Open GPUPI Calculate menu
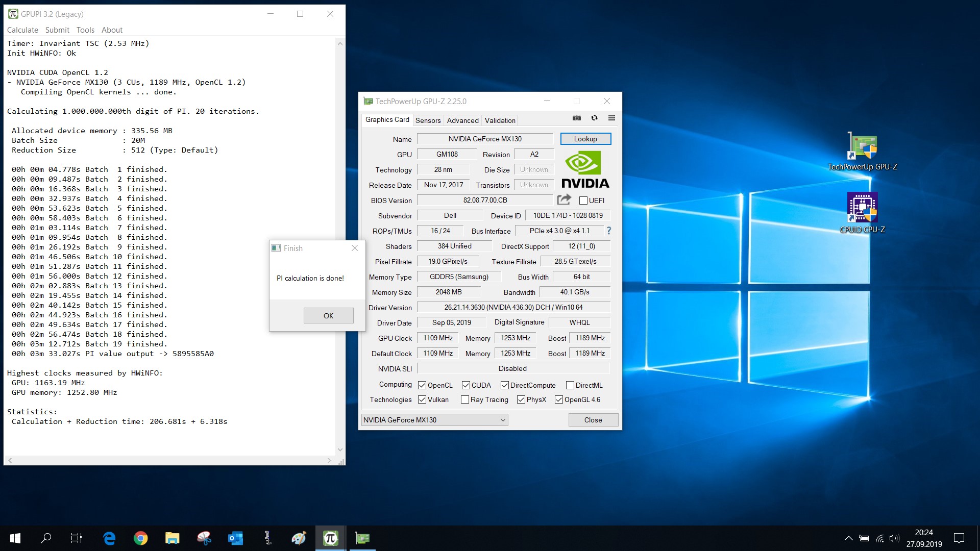 [x=22, y=30]
